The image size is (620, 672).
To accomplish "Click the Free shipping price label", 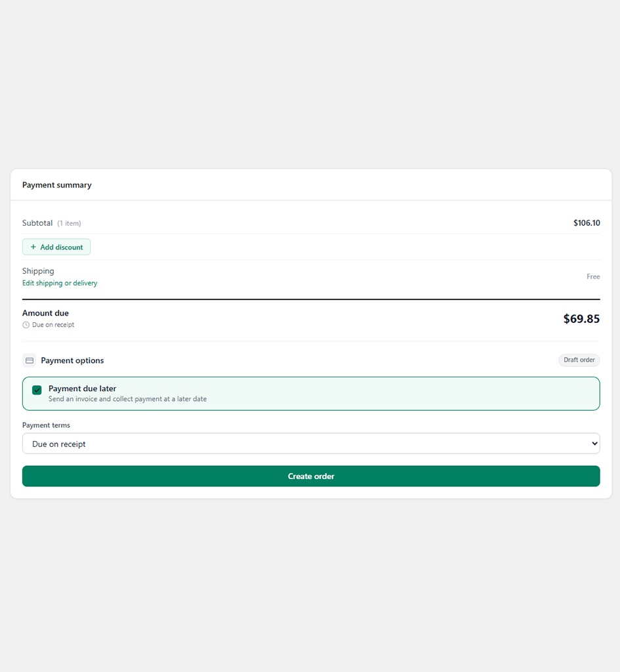I will pos(593,277).
